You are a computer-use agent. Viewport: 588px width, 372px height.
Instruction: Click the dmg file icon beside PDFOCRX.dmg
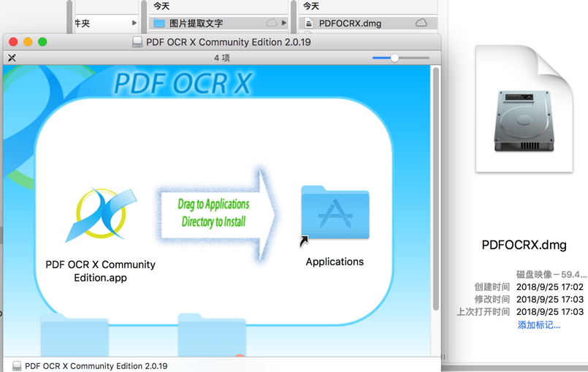coord(309,23)
